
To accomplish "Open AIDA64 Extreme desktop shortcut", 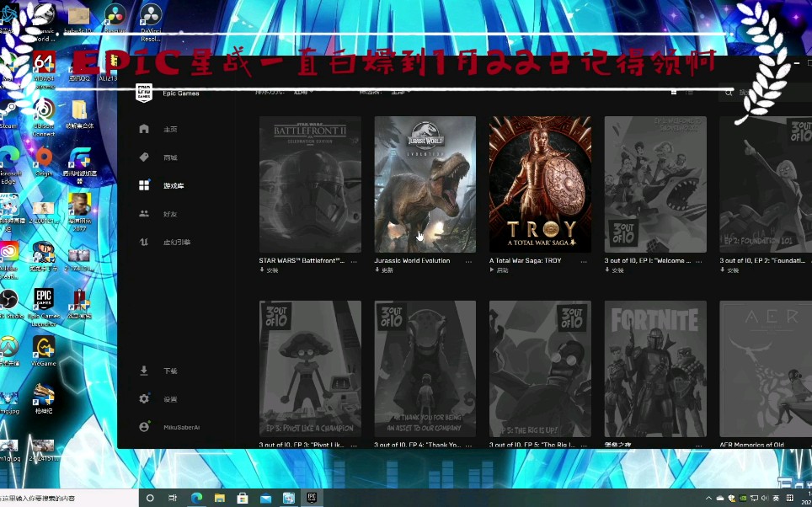I will click(x=44, y=70).
